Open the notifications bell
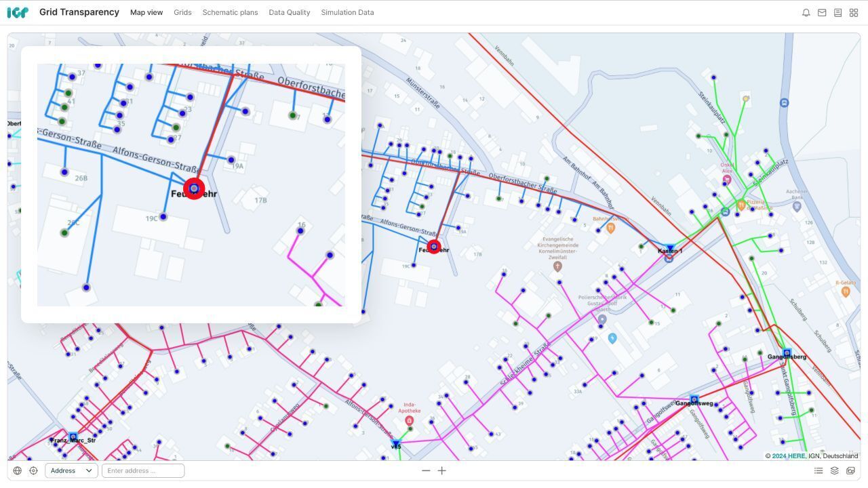 (x=806, y=13)
